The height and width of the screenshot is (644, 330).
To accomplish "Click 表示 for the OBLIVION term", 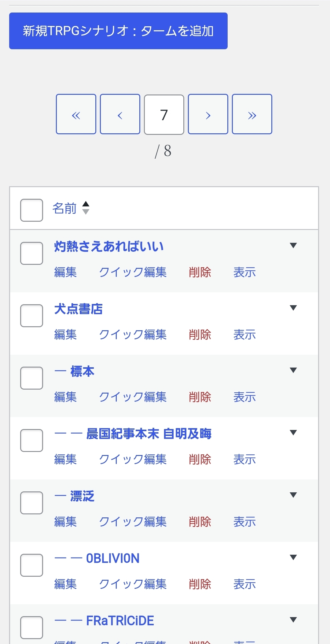I will click(x=244, y=584).
